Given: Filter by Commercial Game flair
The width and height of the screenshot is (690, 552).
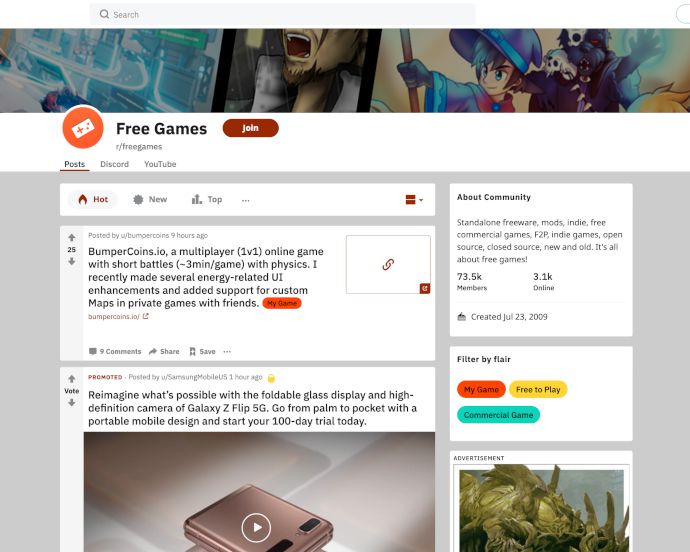Looking at the screenshot, I should 498,415.
